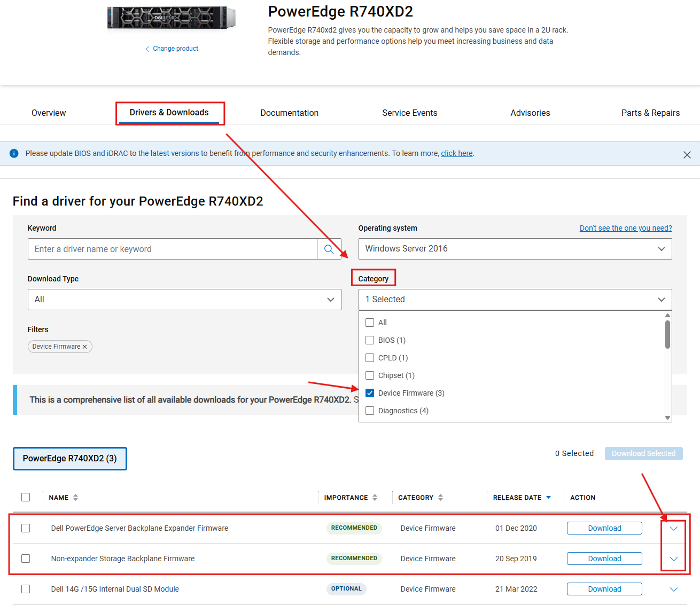This screenshot has width=700, height=613.
Task: Uncheck the Device Firmware category
Action: [x=370, y=393]
